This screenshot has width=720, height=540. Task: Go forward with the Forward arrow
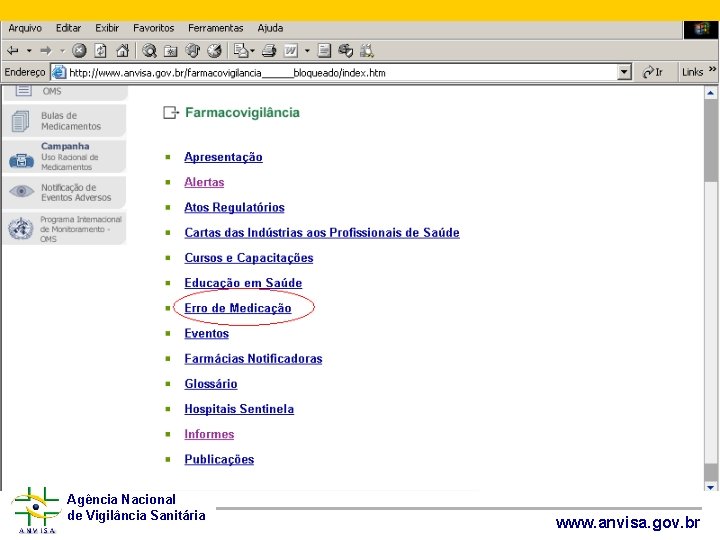(x=46, y=51)
